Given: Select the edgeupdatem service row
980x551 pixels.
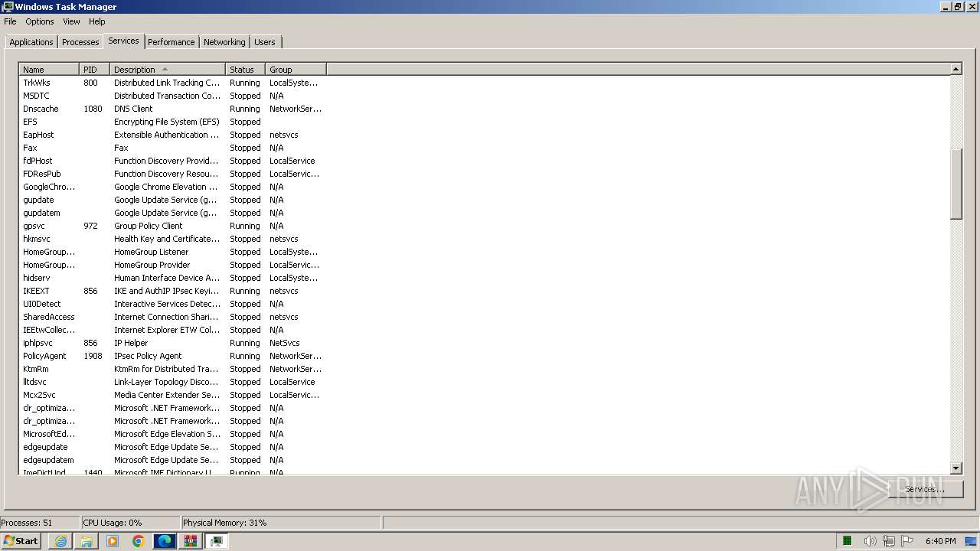Looking at the screenshot, I should [x=485, y=460].
